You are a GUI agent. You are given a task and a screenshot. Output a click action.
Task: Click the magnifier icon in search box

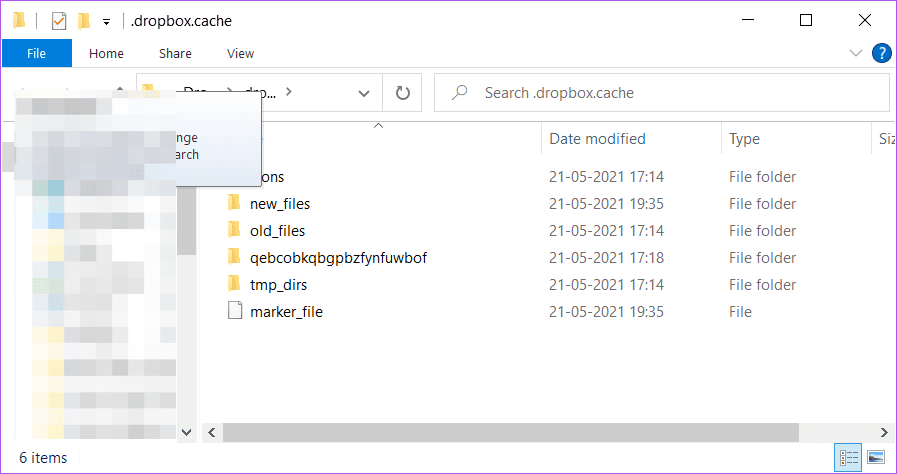tap(460, 93)
